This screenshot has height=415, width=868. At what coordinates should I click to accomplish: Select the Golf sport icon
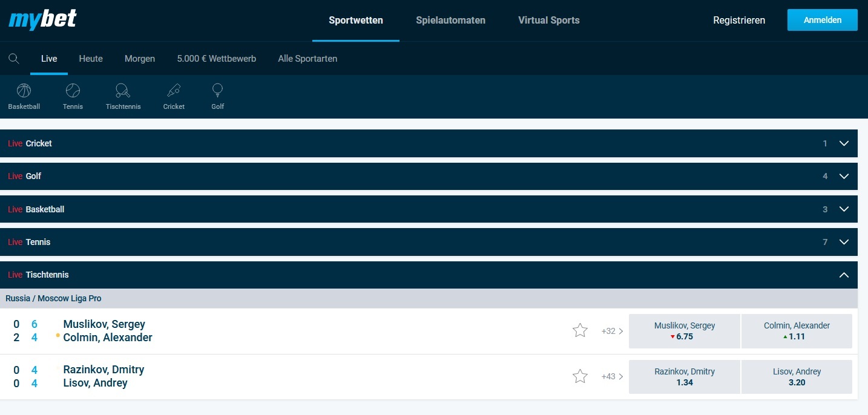pos(217,96)
